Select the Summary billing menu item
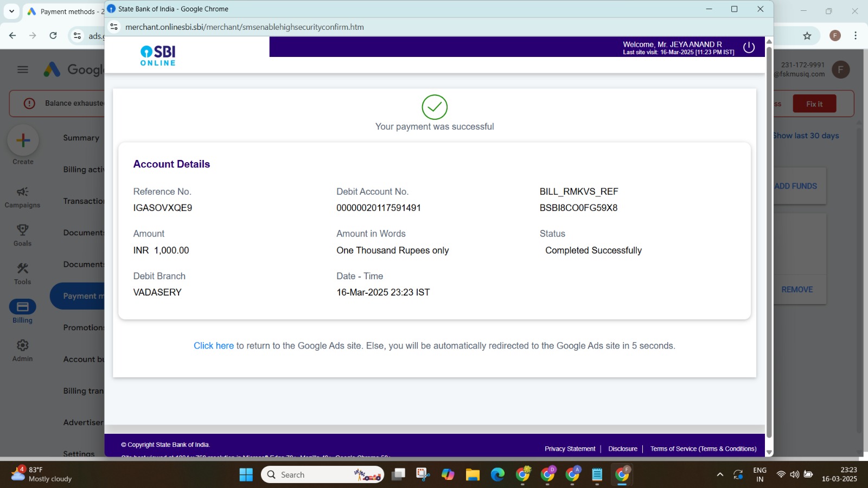Viewport: 868px width, 488px height. pos(81,138)
